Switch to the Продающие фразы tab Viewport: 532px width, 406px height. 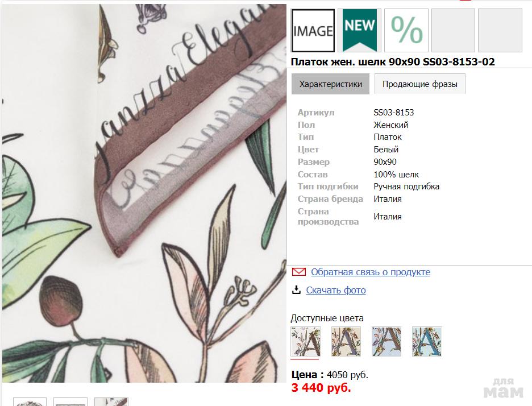[x=419, y=84]
